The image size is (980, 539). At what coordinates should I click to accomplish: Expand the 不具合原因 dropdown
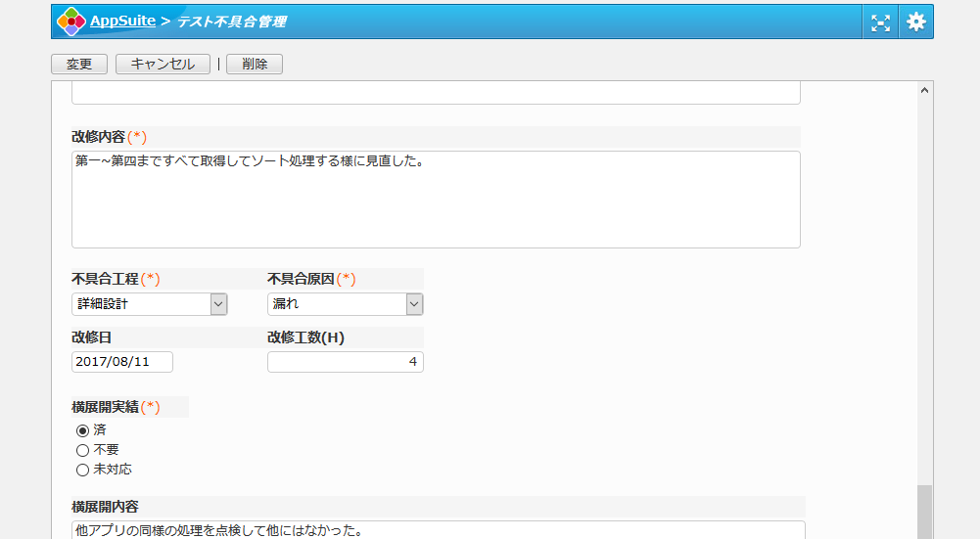tap(346, 304)
